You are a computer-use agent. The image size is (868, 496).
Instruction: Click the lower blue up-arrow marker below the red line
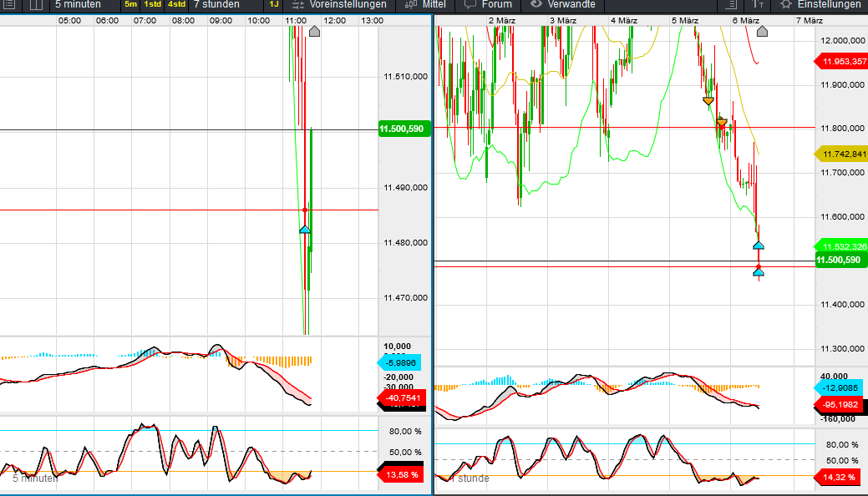tap(759, 272)
